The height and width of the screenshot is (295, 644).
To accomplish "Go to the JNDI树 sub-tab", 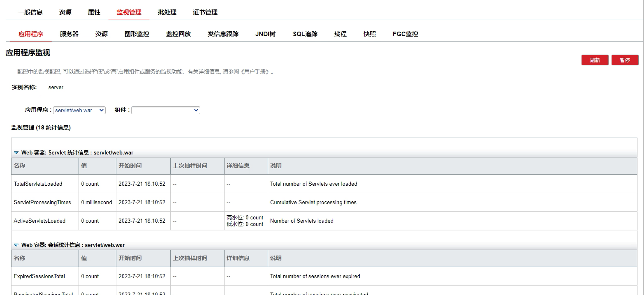I will (265, 34).
